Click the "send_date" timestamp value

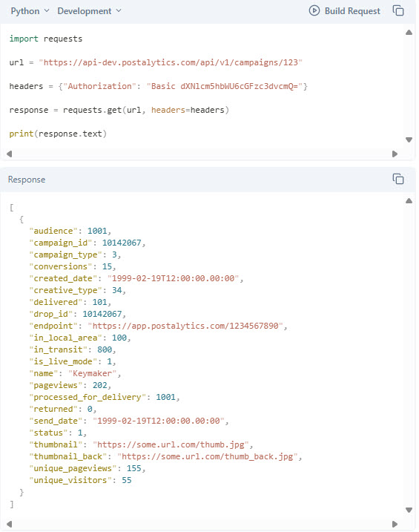159,421
